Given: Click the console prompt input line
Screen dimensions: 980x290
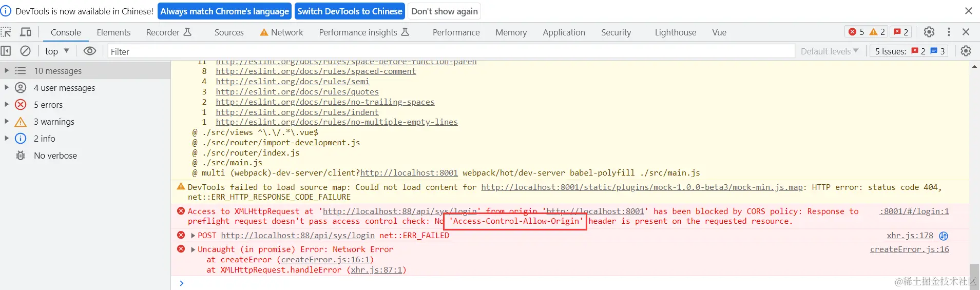Looking at the screenshot, I should pos(570,283).
